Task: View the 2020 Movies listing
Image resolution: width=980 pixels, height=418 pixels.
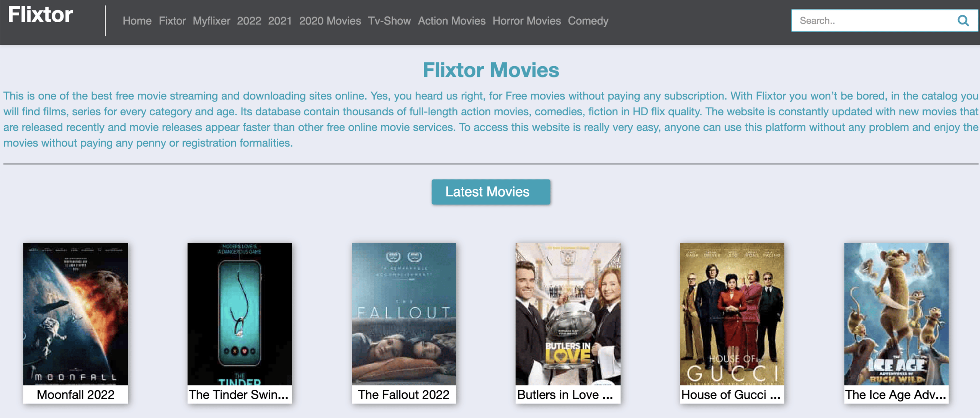Action: (x=330, y=21)
